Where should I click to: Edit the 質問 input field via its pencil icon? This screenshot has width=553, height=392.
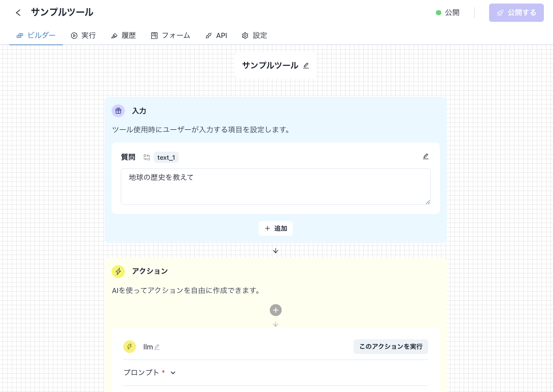pyautogui.click(x=426, y=156)
